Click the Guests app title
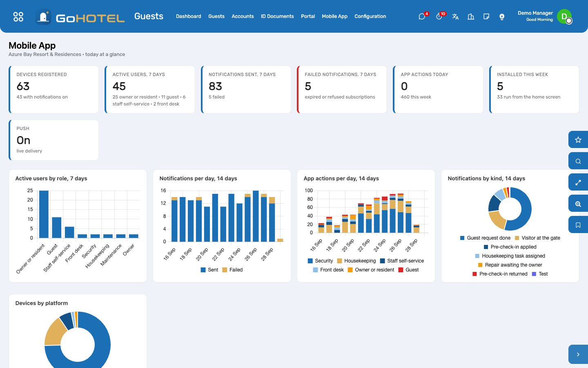This screenshot has height=368, width=588. tap(149, 16)
